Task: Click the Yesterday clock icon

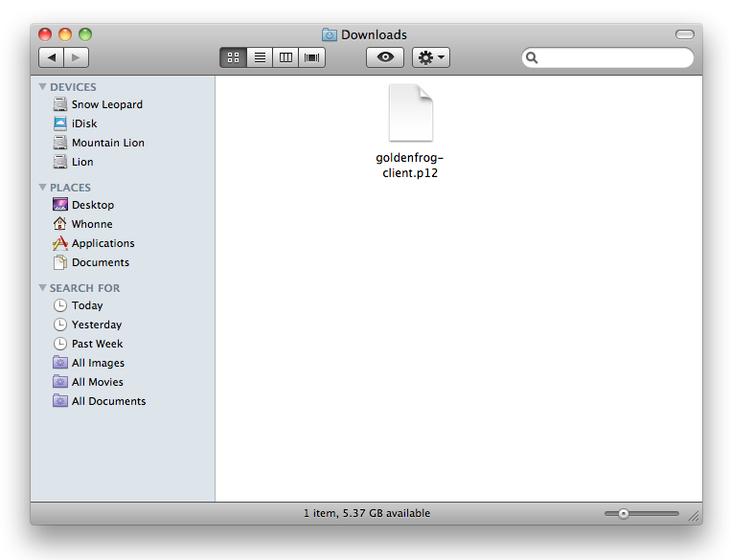Action: point(60,325)
